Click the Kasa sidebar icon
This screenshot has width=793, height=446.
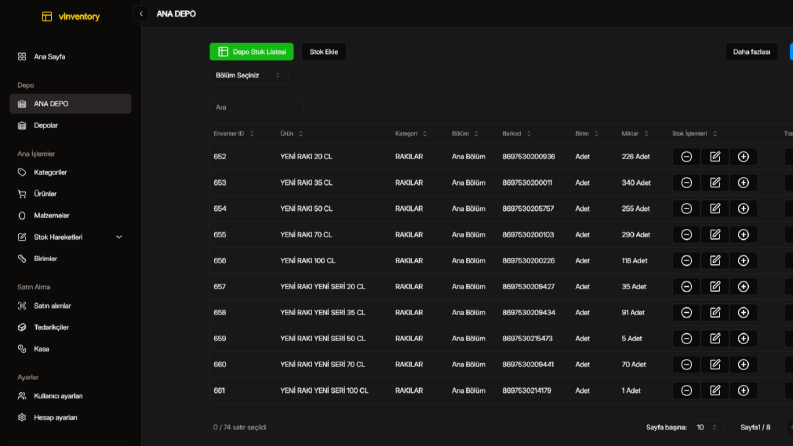coord(22,349)
